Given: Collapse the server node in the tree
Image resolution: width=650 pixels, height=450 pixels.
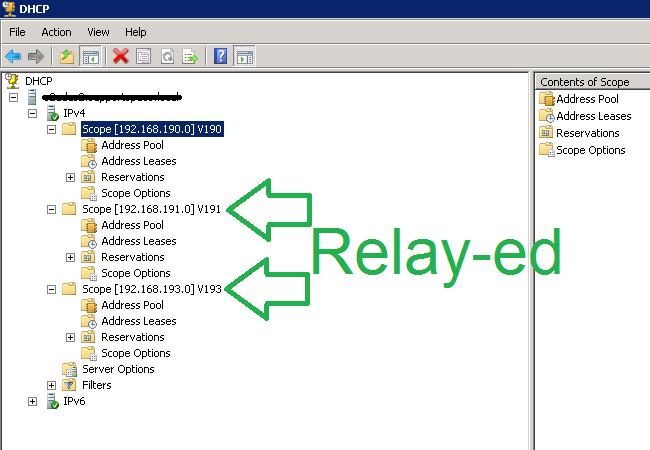Looking at the screenshot, I should coord(14,97).
